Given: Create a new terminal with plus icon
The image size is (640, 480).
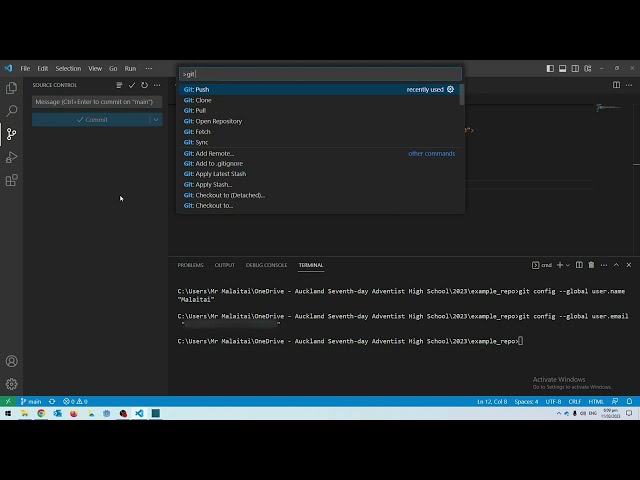Looking at the screenshot, I should tap(560, 265).
